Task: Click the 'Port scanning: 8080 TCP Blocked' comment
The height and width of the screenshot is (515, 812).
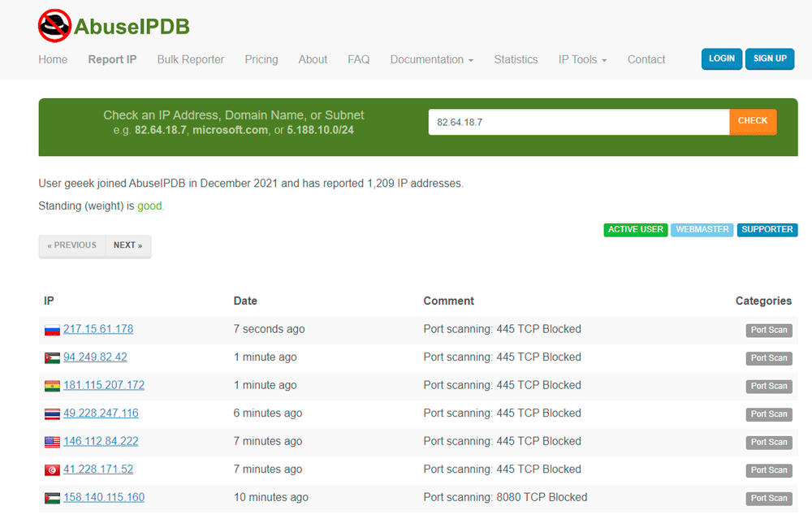Action: 505,497
